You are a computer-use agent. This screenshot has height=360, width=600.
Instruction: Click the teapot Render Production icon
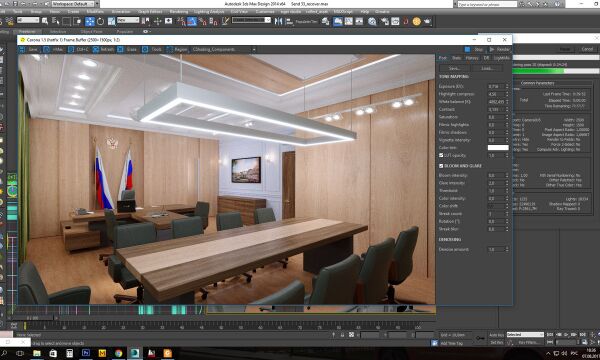coord(427,21)
